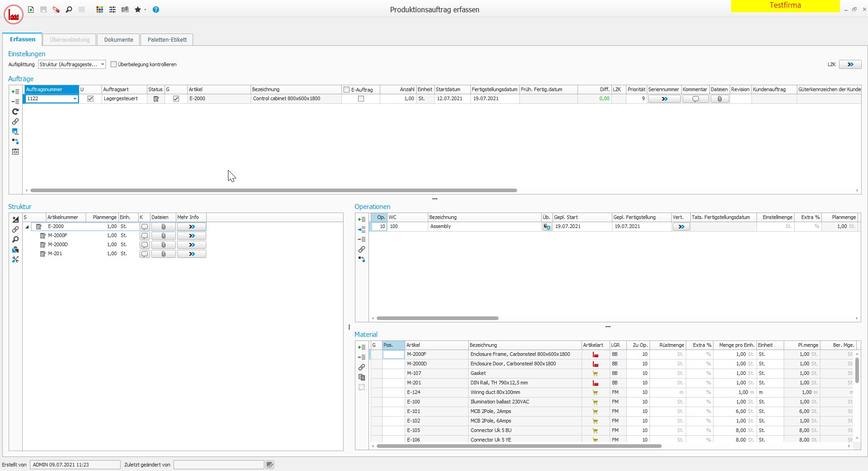Click the magnifier search icon in top toolbar

coord(69,10)
